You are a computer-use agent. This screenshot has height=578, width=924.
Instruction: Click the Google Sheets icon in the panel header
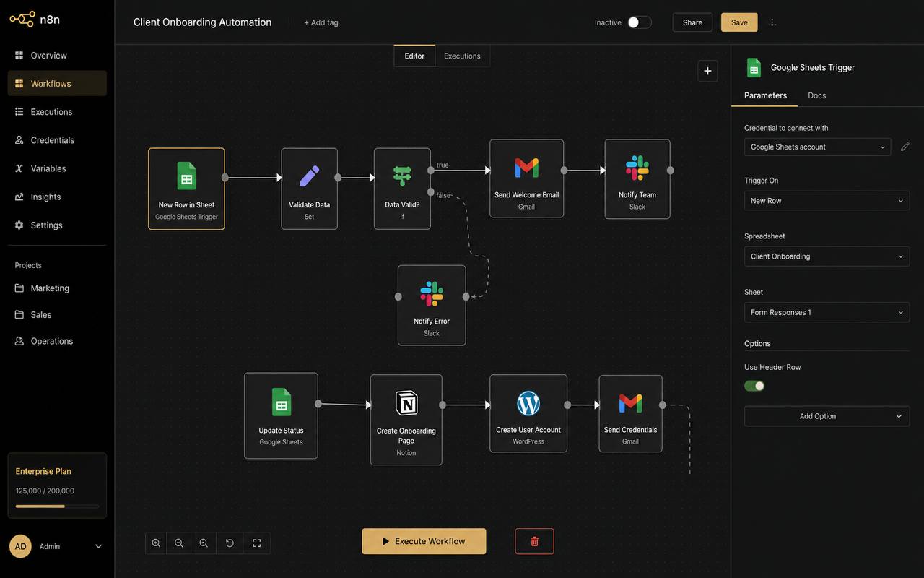pos(754,67)
